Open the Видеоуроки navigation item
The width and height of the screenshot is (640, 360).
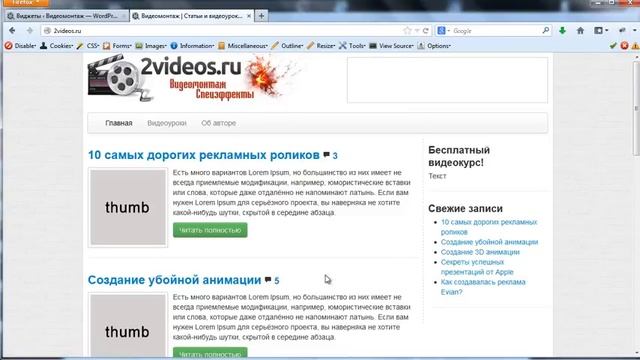(167, 123)
